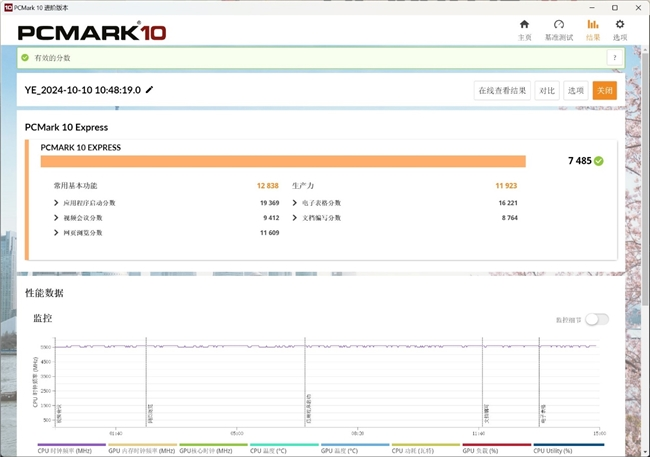Toggle the CPU 温度 legend series
The width and height of the screenshot is (650, 457).
pos(283,451)
